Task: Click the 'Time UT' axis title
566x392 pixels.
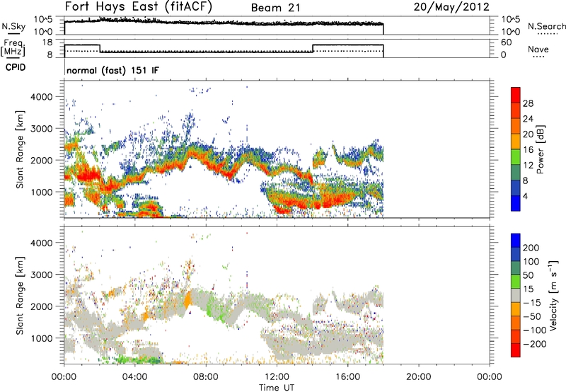Action: 277,388
